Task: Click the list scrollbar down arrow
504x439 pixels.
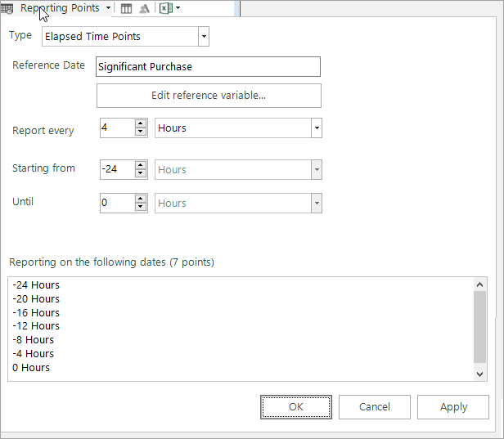Action: [x=480, y=374]
